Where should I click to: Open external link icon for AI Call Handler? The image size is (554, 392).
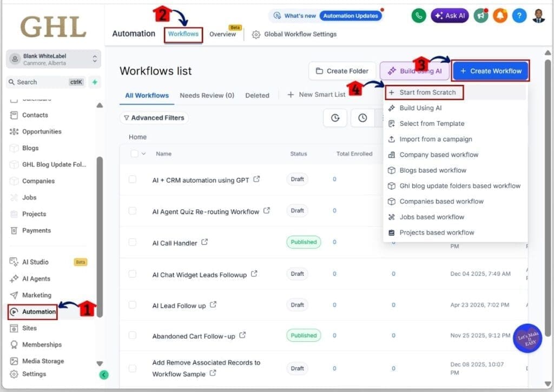point(205,242)
